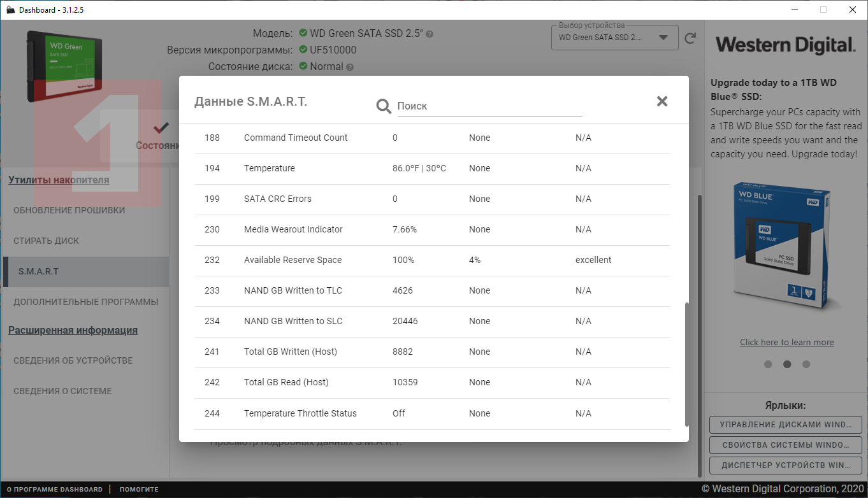Open ОБНОВЛЕНИЕ ПРОШИВКИ menu item
Screen dimensions: 868x498
69,210
